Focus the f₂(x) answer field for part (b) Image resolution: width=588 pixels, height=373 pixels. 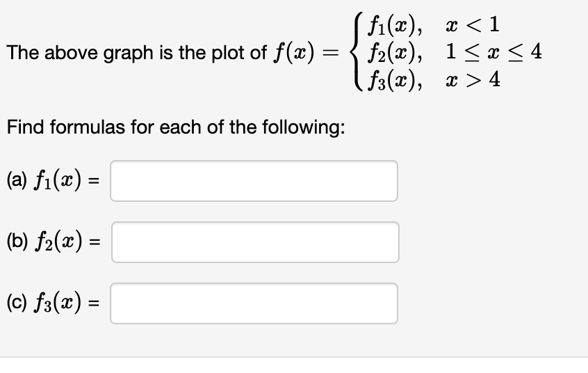coord(255,242)
